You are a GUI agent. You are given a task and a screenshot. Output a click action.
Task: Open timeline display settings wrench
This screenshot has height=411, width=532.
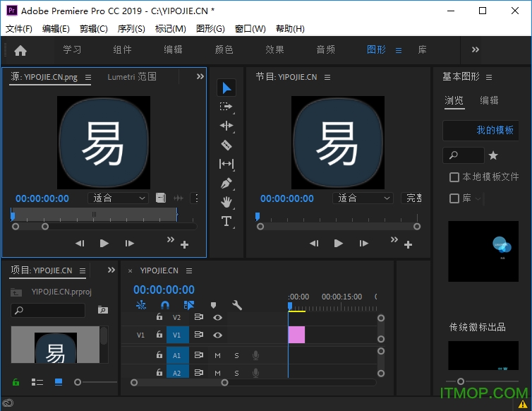[x=237, y=305]
